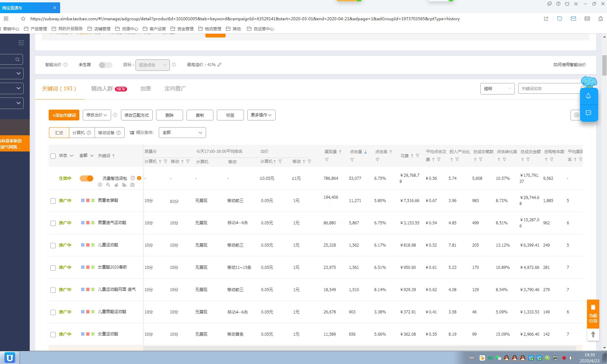Screen dimensions: 607x364
Task: Toggle the 智能出价 switch on
Action: pyautogui.click(x=105, y=65)
